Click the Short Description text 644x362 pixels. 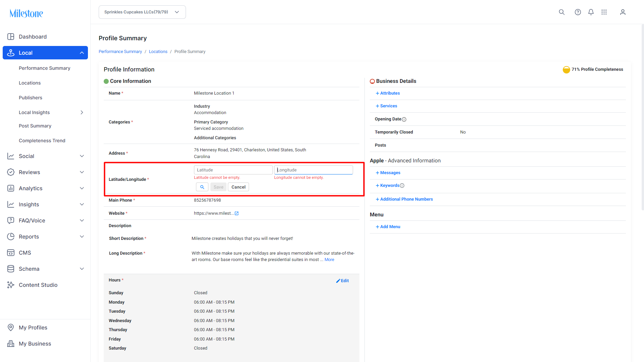242,239
